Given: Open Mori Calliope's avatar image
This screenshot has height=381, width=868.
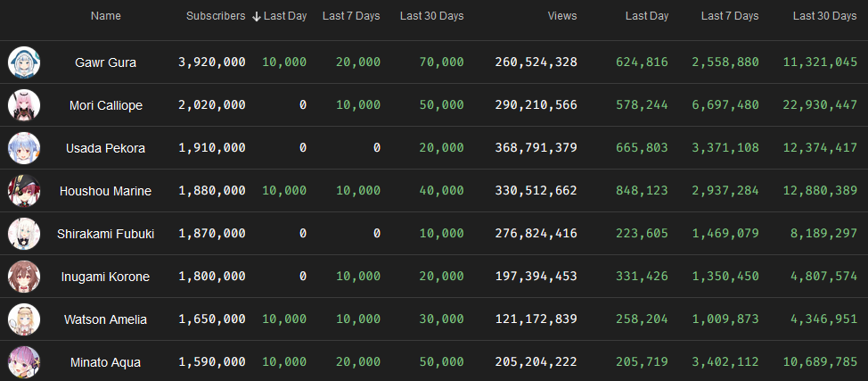Looking at the screenshot, I should pos(24,104).
